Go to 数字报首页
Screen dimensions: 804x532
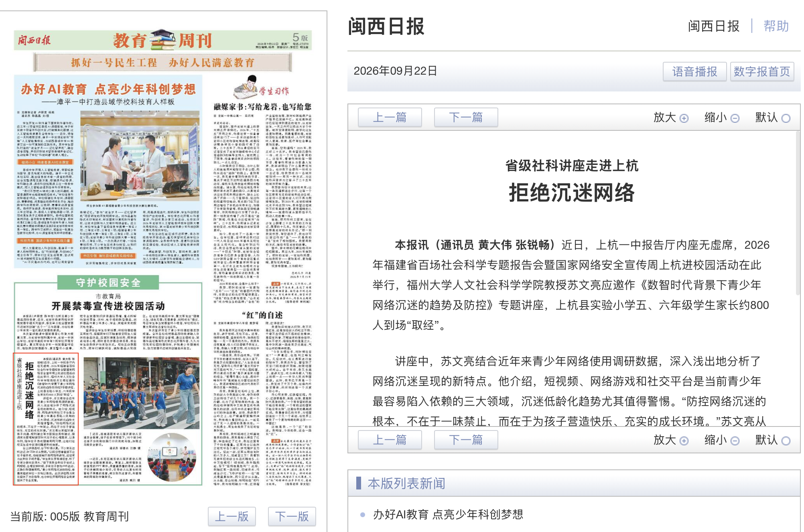(x=762, y=71)
